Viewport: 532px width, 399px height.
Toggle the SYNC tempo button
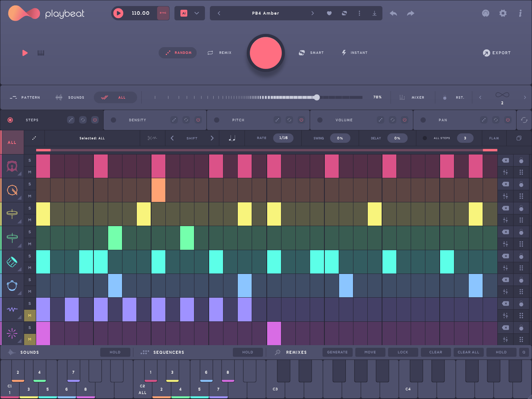pyautogui.click(x=163, y=13)
